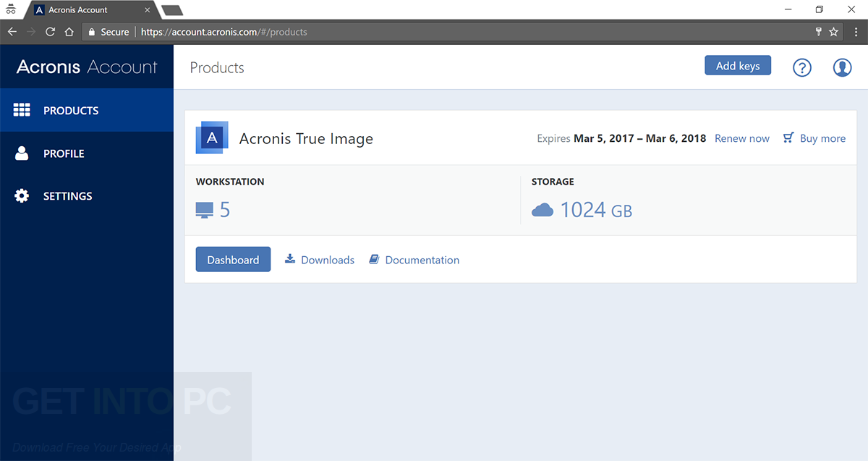
Task: Click the workstation monitor icon
Action: pos(205,211)
